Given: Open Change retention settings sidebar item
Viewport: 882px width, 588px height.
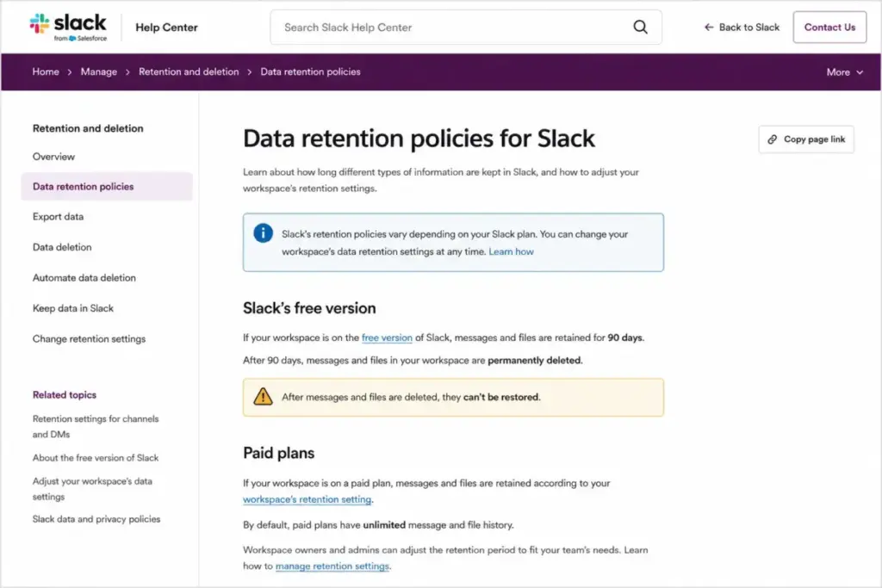Looking at the screenshot, I should pos(89,339).
